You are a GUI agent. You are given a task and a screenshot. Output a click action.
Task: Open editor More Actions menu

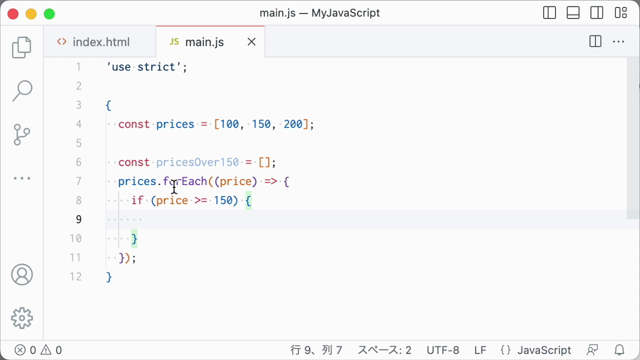(x=618, y=42)
